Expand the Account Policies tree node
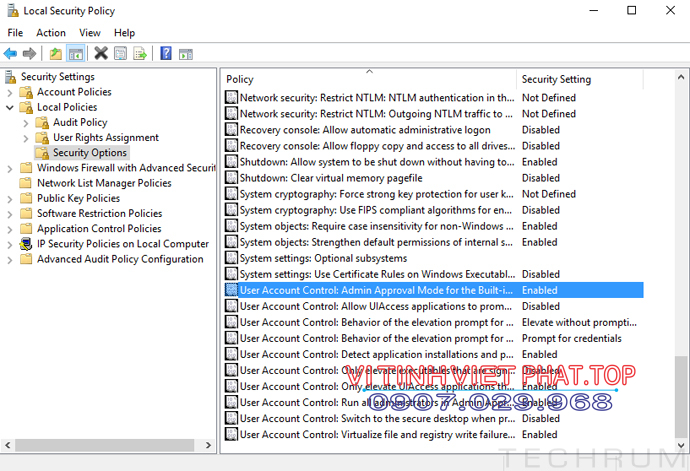690x471 pixels. pyautogui.click(x=10, y=92)
